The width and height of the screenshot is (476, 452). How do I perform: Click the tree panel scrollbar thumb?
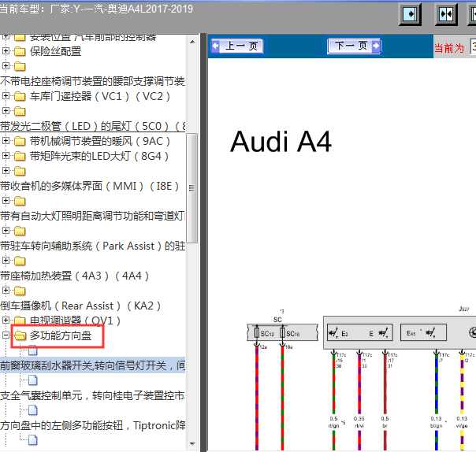[192, 188]
